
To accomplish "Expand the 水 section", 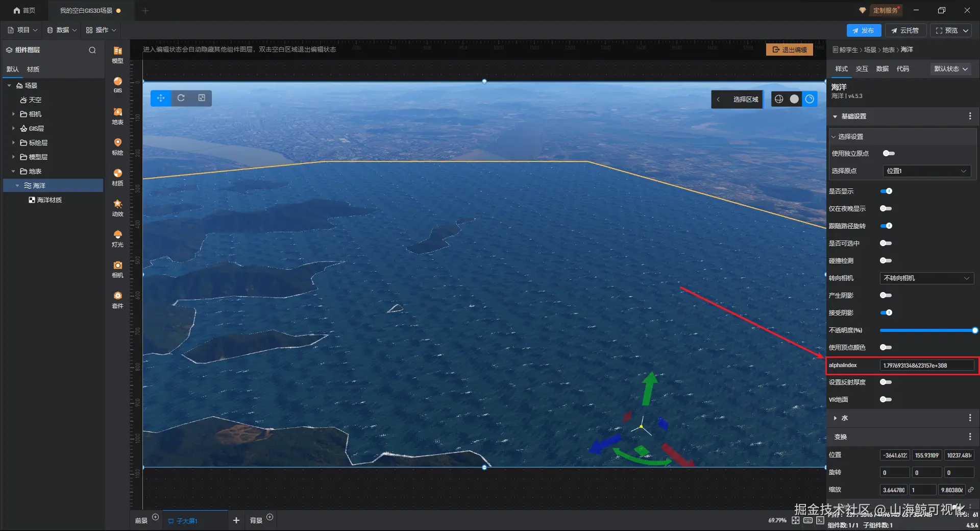I will (835, 418).
